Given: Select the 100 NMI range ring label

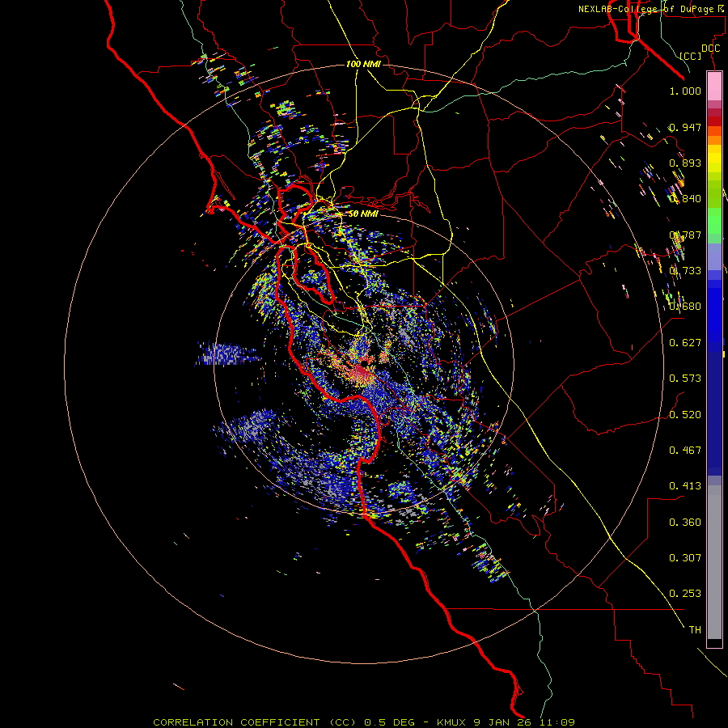Looking at the screenshot, I should click(363, 64).
